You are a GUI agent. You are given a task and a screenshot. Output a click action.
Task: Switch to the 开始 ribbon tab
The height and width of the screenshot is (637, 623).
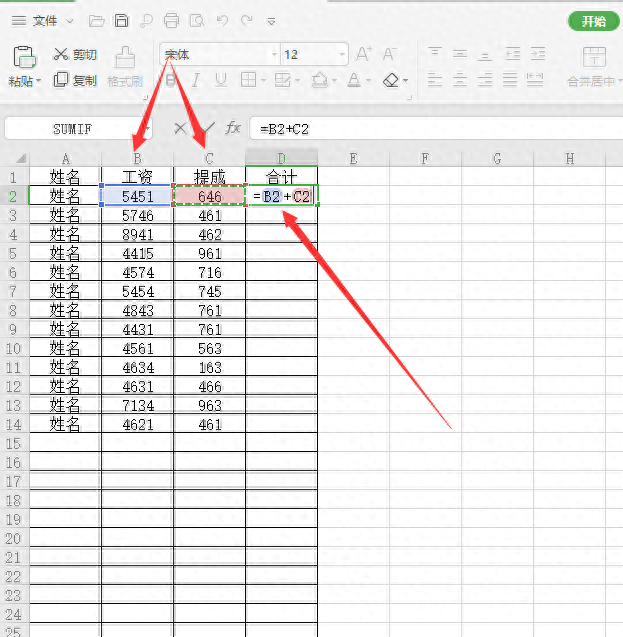click(x=593, y=21)
